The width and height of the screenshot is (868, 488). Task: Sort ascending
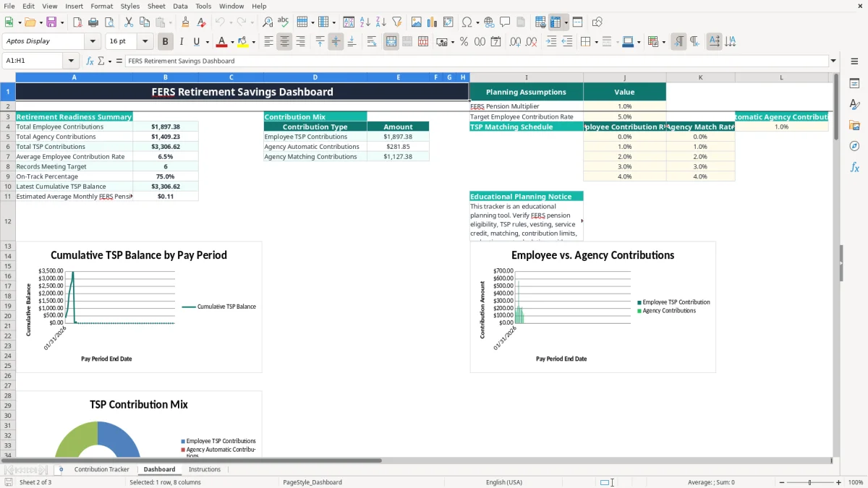tap(365, 22)
